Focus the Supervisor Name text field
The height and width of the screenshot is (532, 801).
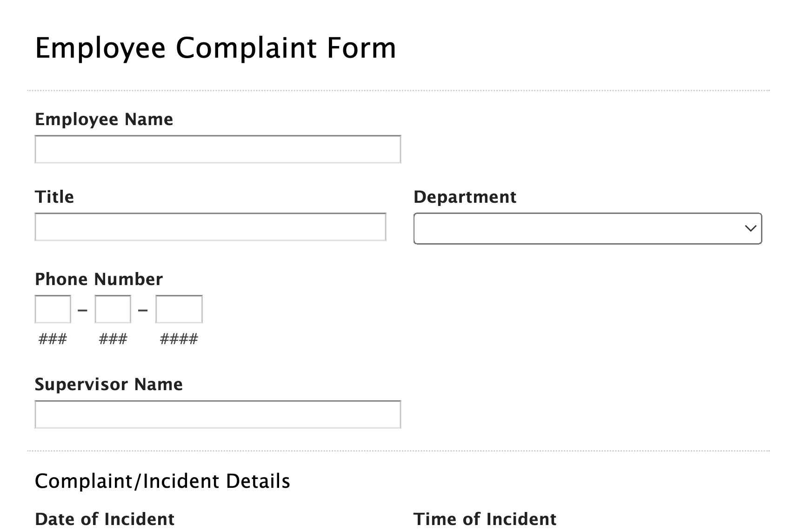[218, 414]
